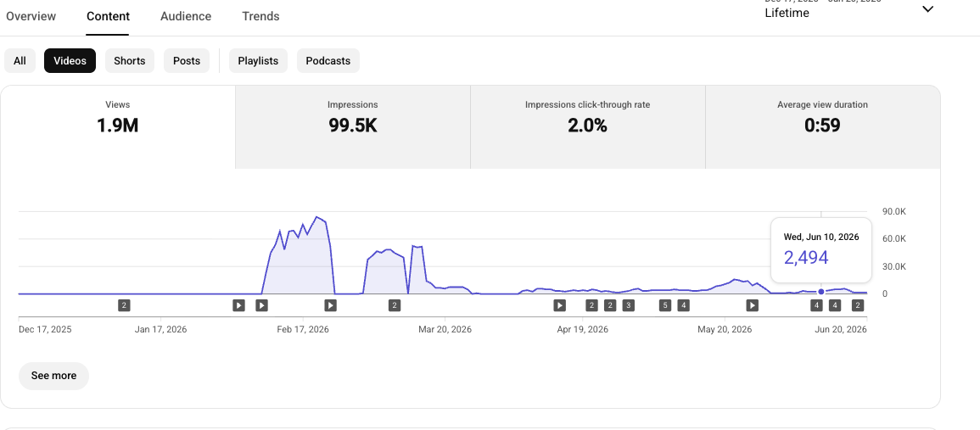Select the Podcasts filter chip
980x430 pixels.
click(328, 60)
